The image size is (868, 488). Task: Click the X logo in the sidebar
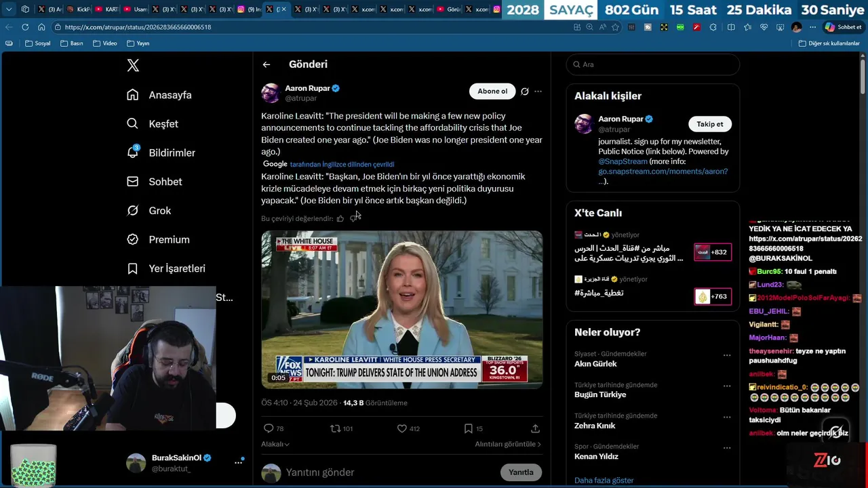[133, 65]
